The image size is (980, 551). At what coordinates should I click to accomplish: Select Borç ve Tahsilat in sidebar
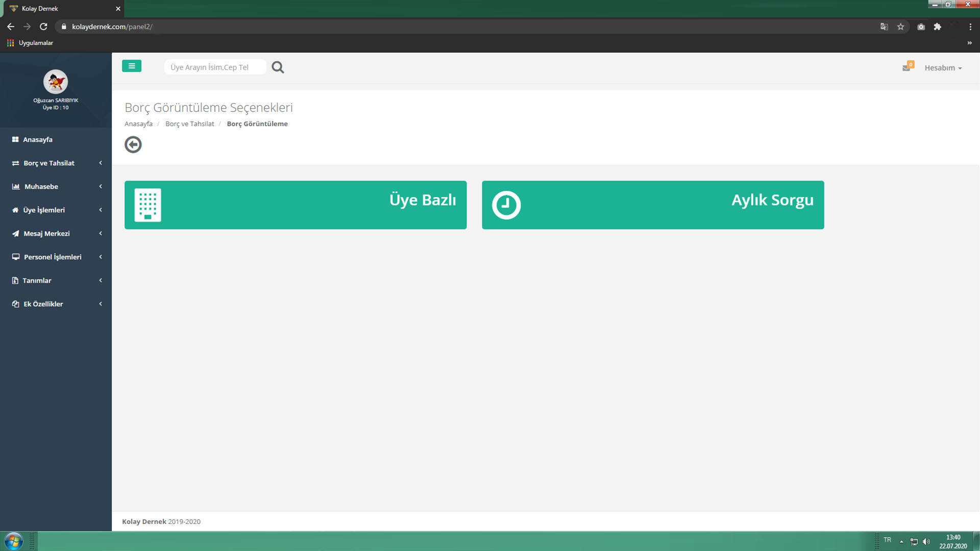[x=56, y=163]
